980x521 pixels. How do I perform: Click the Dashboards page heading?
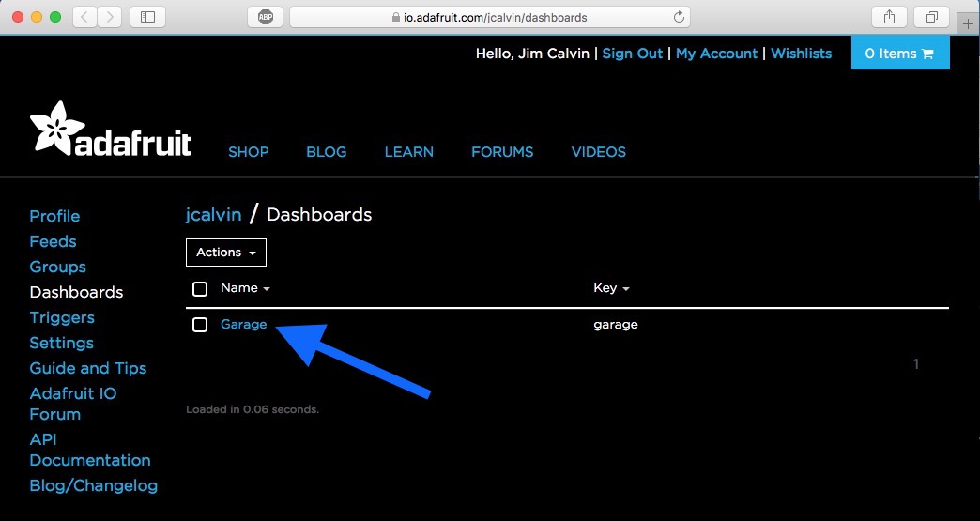click(x=319, y=214)
